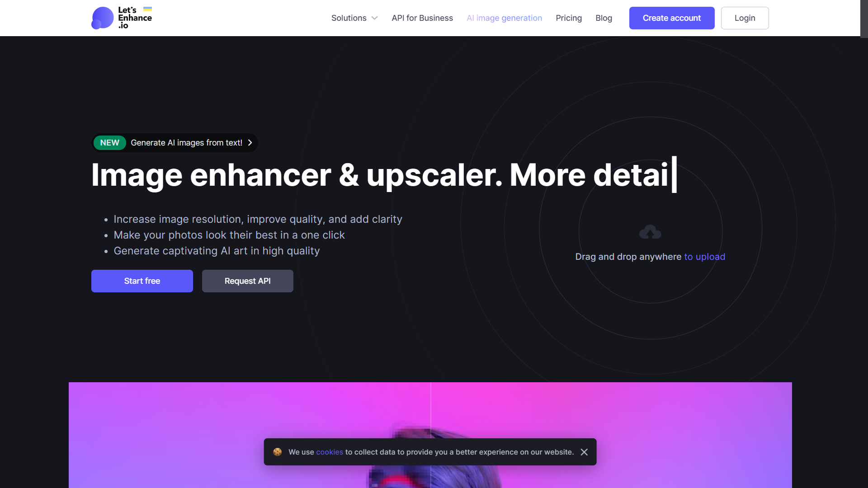This screenshot has height=488, width=868.
Task: Click the to upload hyperlink
Action: [x=704, y=256]
